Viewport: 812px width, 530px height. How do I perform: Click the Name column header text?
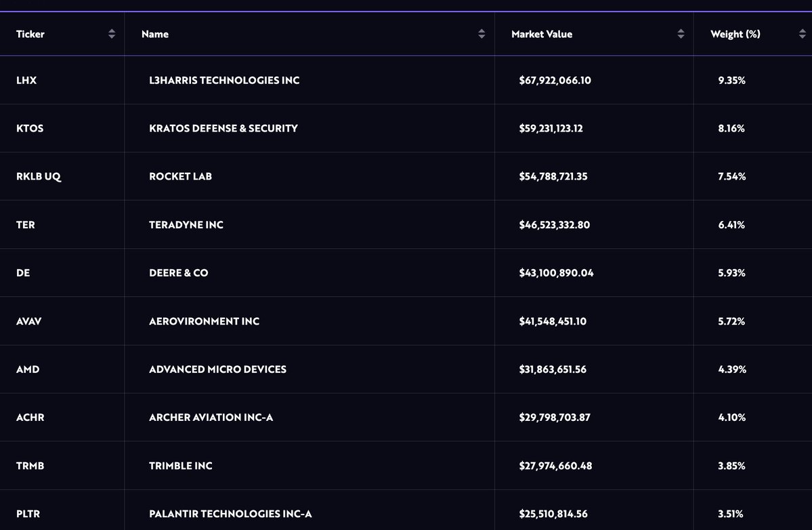[x=155, y=34]
